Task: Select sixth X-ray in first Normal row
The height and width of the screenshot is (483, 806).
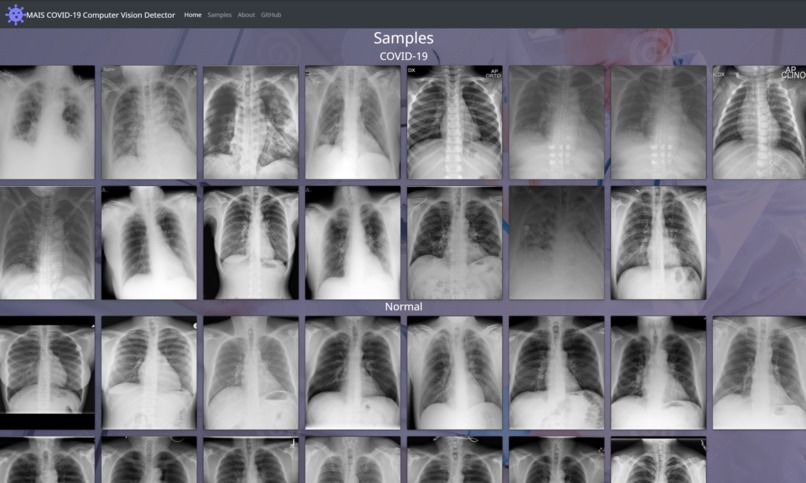Action: 556,373
